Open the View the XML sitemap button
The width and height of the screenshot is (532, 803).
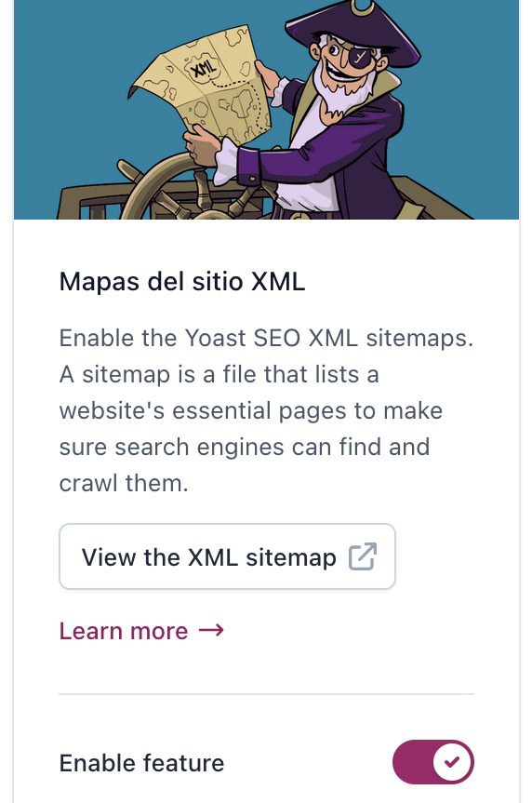click(x=227, y=556)
